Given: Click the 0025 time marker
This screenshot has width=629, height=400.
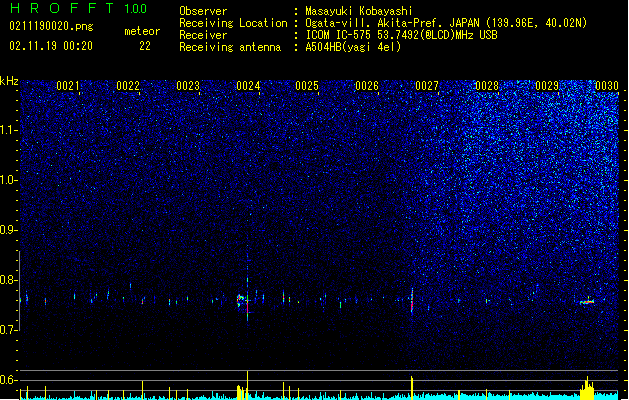Looking at the screenshot, I should [307, 86].
